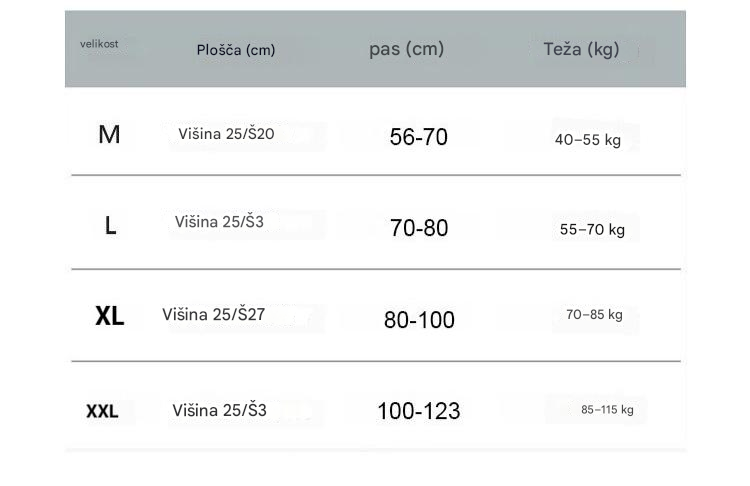Click the waist value 100-123
This screenshot has height=486, width=750.
click(418, 411)
